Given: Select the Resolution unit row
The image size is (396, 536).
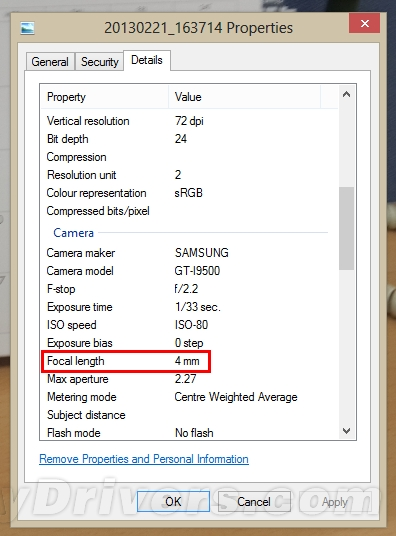Looking at the screenshot, I should 189,175.
